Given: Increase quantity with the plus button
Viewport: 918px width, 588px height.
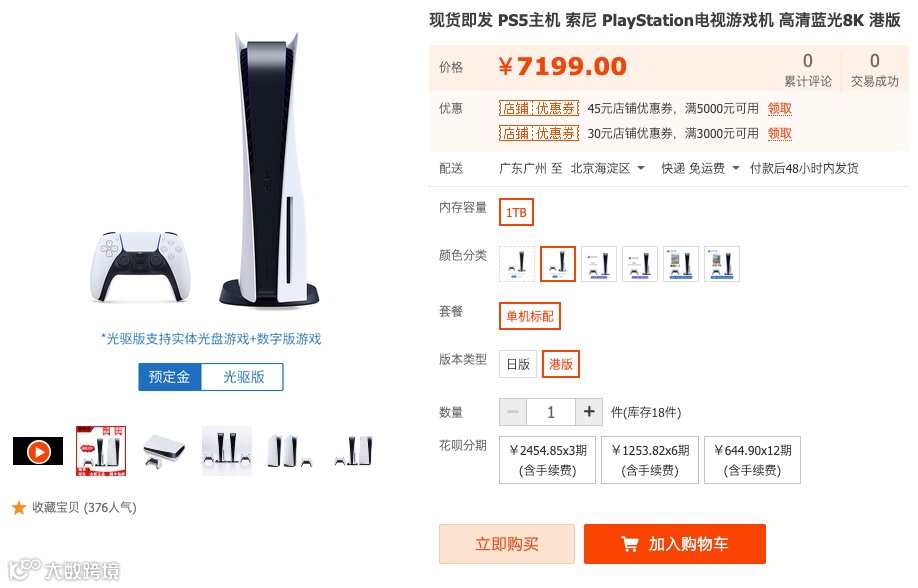Looking at the screenshot, I should [x=589, y=412].
